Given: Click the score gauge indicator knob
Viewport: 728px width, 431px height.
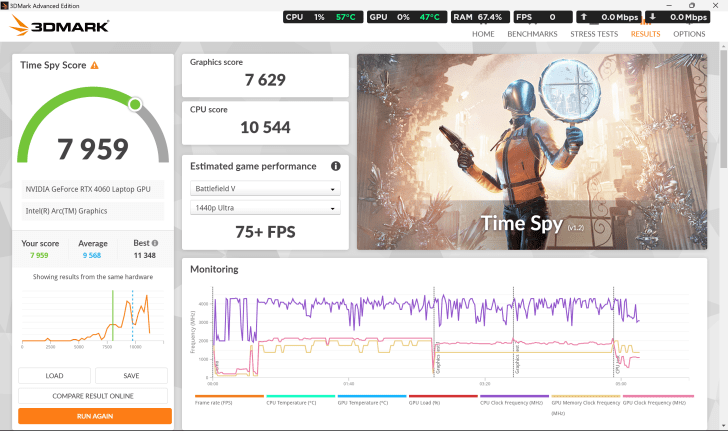Looking at the screenshot, I should pyautogui.click(x=135, y=104).
